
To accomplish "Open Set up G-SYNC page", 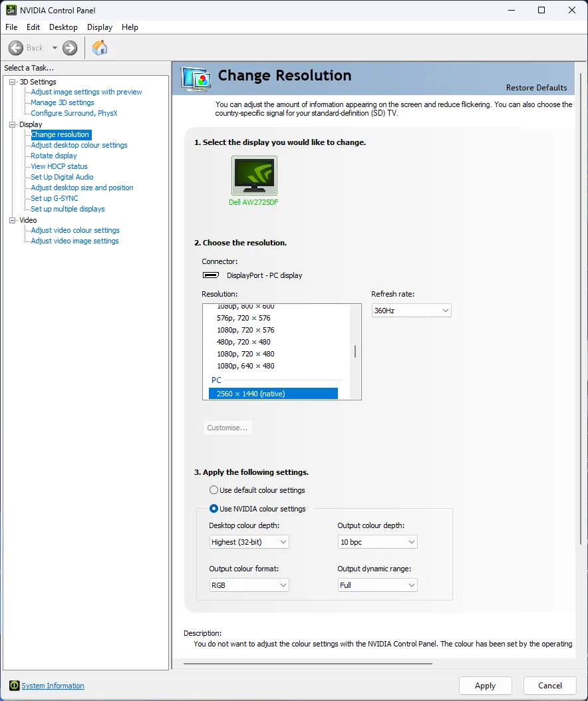I will (55, 198).
